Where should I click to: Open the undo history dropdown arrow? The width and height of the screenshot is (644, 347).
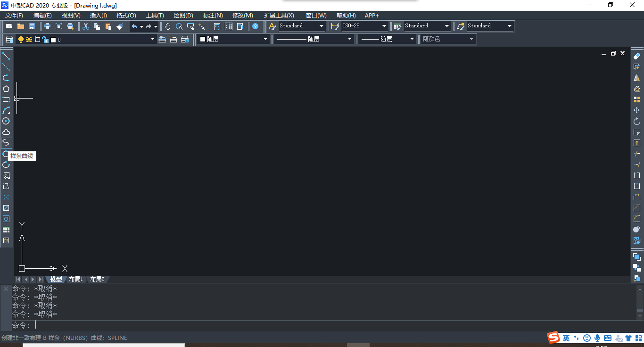coord(141,26)
